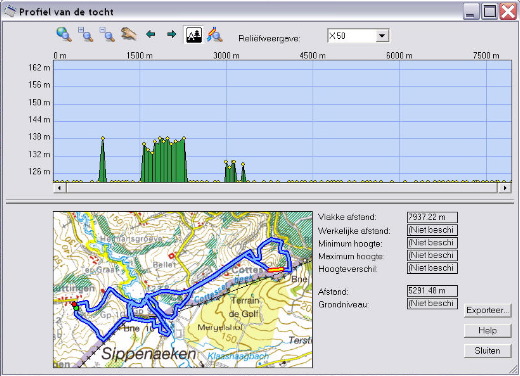Click the red-yellow highlighted route segment on the map
This screenshot has width=520, height=376.
[x=276, y=270]
